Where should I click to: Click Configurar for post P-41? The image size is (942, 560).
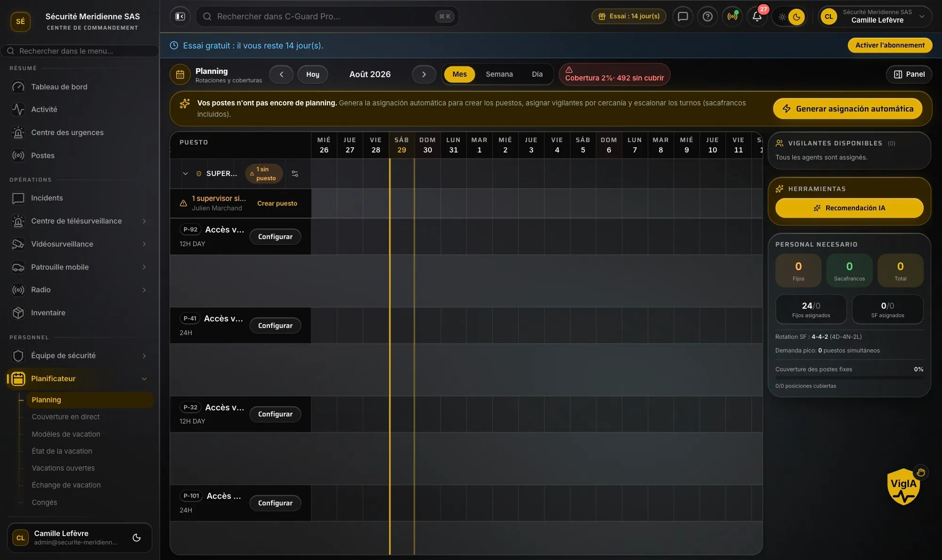coord(275,326)
